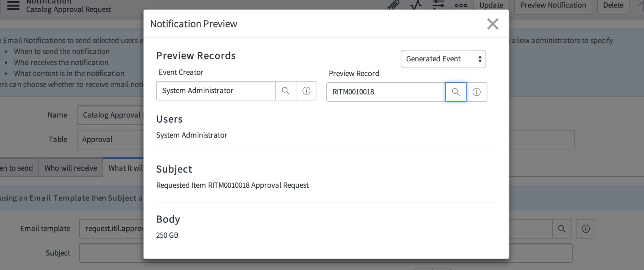644x270 pixels.
Task: Click 'When to send the notification' bullet
Action: pos(62,52)
